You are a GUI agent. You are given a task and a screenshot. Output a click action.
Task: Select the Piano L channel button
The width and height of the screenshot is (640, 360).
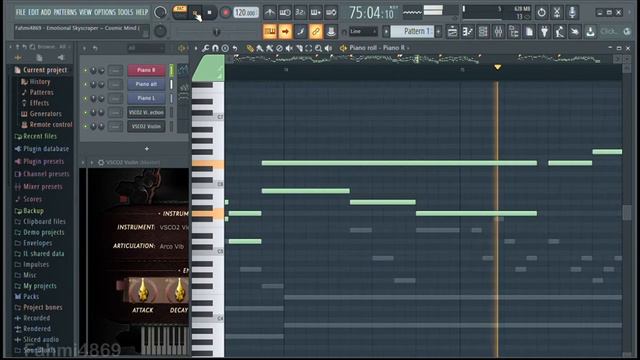click(146, 98)
